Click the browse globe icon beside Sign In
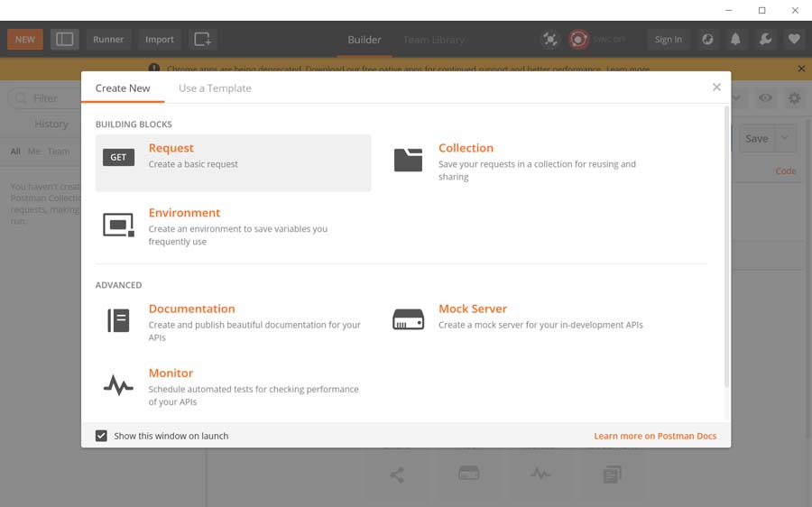Viewport: 812px width, 507px height. (707, 40)
